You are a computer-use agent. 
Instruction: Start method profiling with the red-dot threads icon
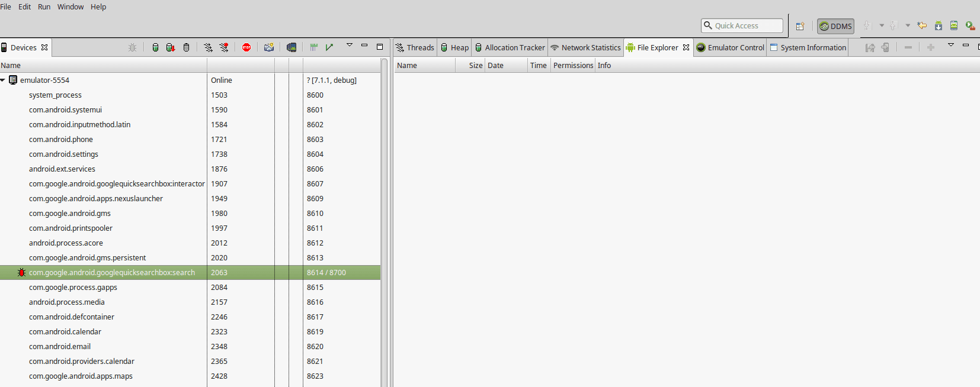(224, 47)
